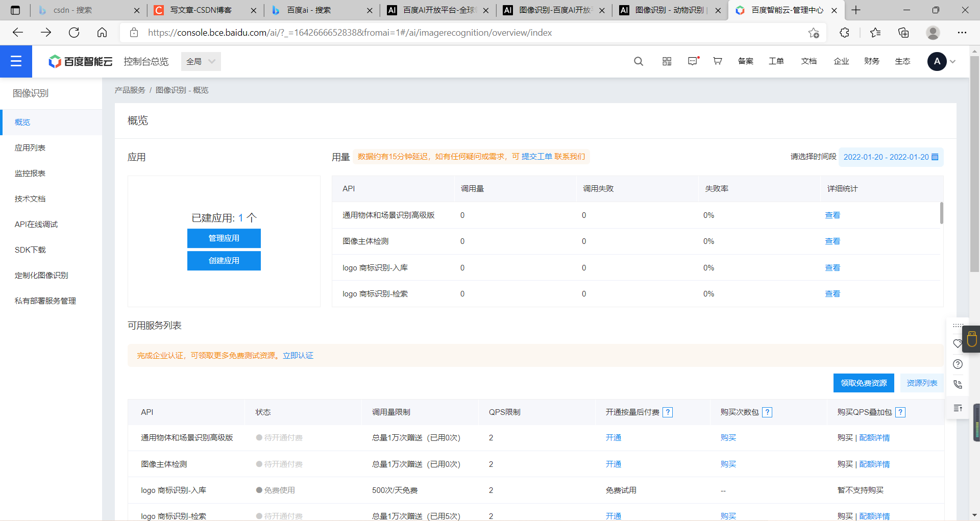Open 备案 in the top navigation
Viewport: 980px width, 521px height.
[x=746, y=61]
